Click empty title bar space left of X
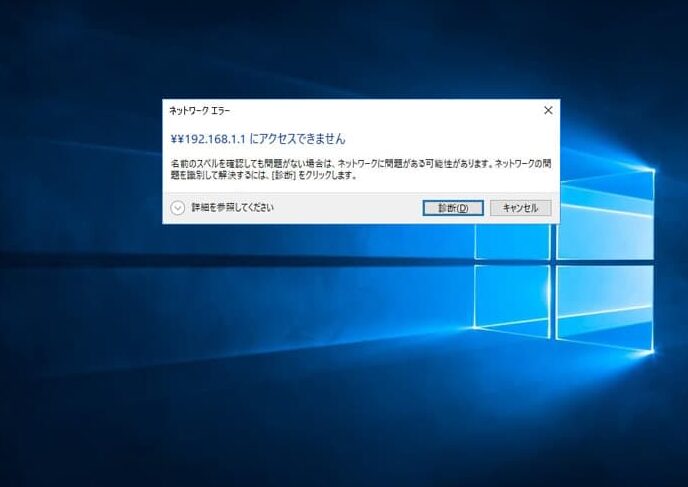 pos(400,110)
